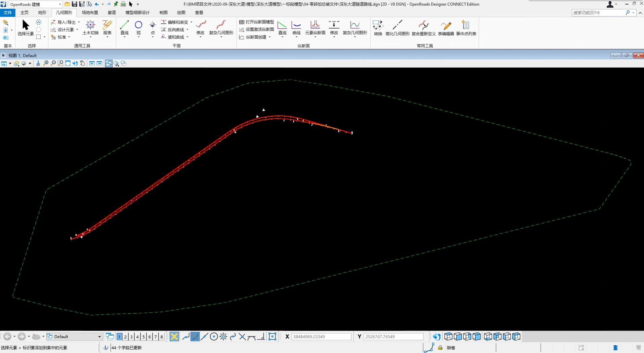Screen dimensions: 644x353
Task: Click the fit view tool
Action: (x=68, y=63)
